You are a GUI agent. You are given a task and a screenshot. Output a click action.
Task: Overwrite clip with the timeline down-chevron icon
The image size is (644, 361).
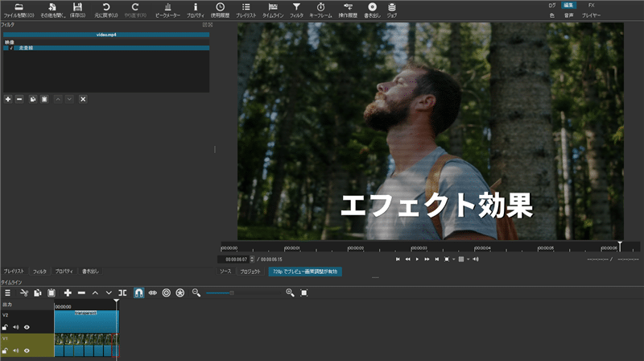[109, 293]
